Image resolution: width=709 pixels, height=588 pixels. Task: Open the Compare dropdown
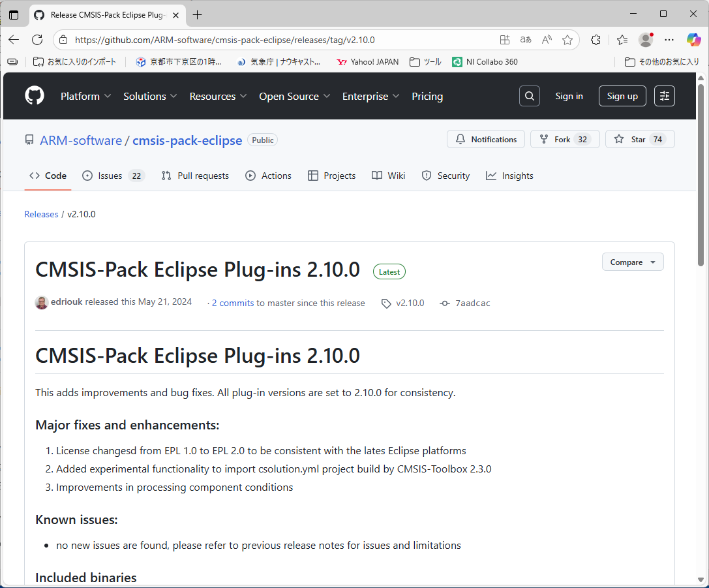tap(633, 262)
